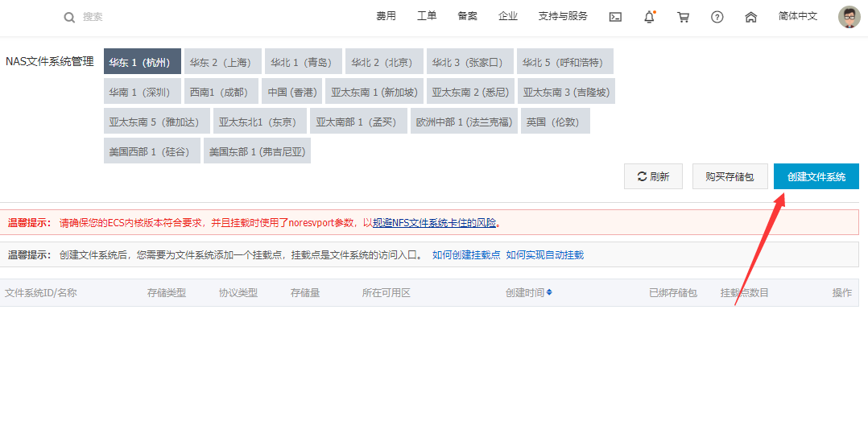Open the 规避NFS文件系统卡住的风险 link
868x442 pixels.
pos(435,222)
